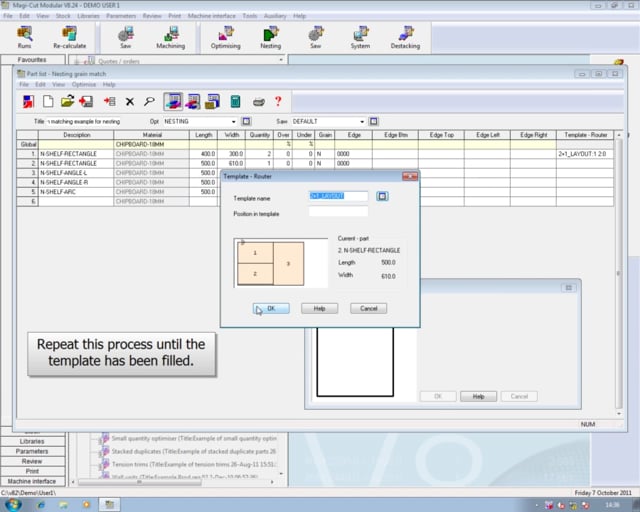The height and width of the screenshot is (512, 640).
Task: Open the Saw icon beside Nesting
Action: point(315,37)
